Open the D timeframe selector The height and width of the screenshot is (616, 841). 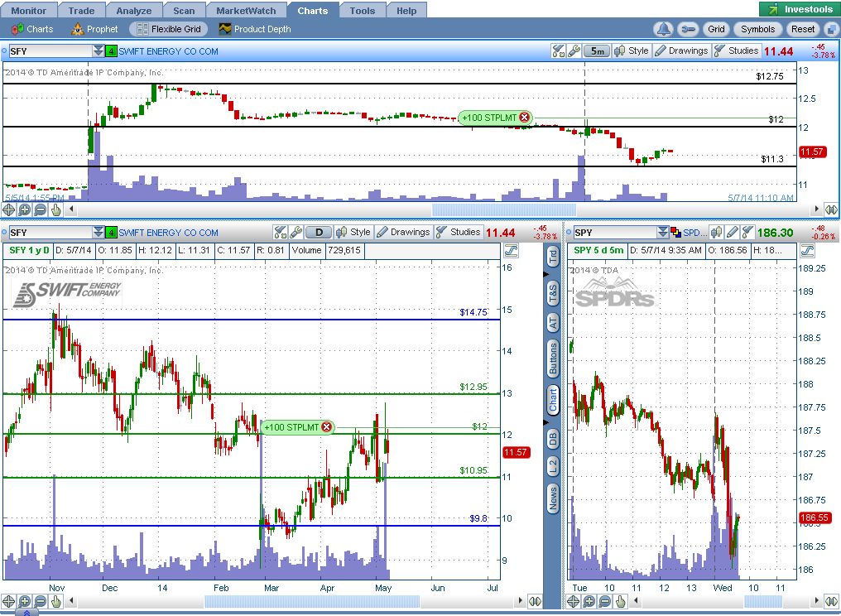pos(319,233)
